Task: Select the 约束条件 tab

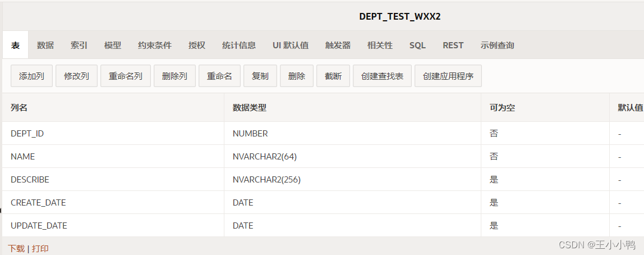Action: click(x=155, y=45)
